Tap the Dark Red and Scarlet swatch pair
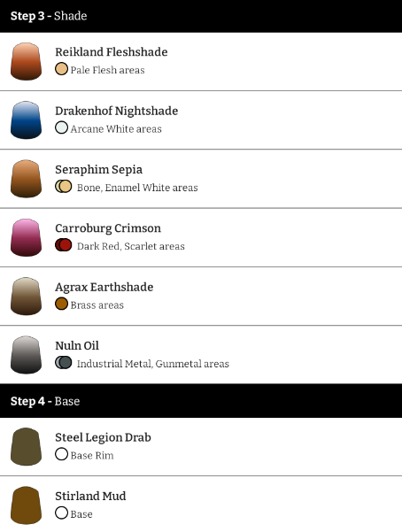The height and width of the screenshot is (532, 402). point(64,245)
